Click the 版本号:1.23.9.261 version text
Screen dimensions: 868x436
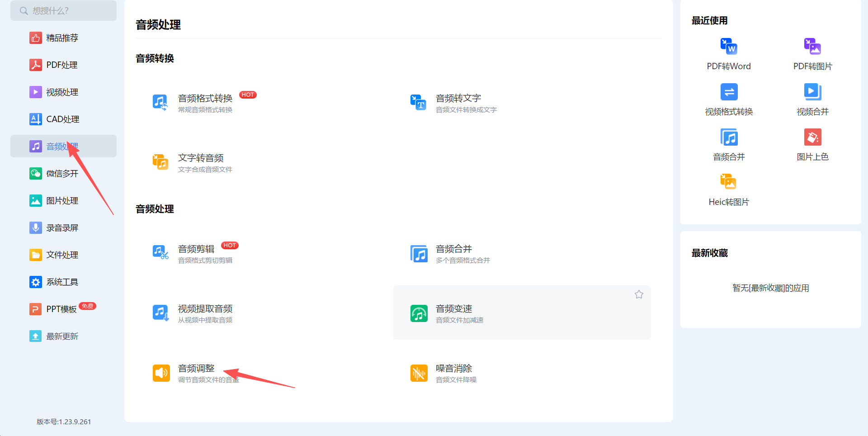coord(64,422)
